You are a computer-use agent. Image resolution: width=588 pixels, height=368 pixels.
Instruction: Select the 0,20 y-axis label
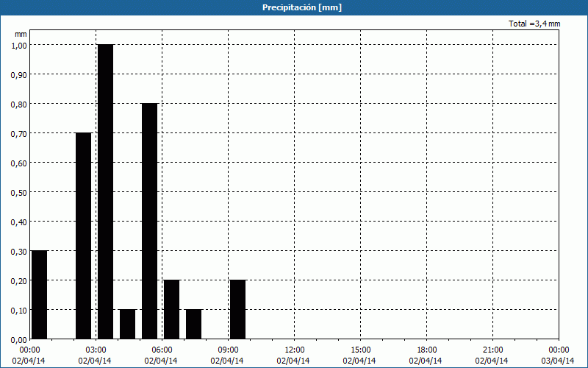click(19, 281)
